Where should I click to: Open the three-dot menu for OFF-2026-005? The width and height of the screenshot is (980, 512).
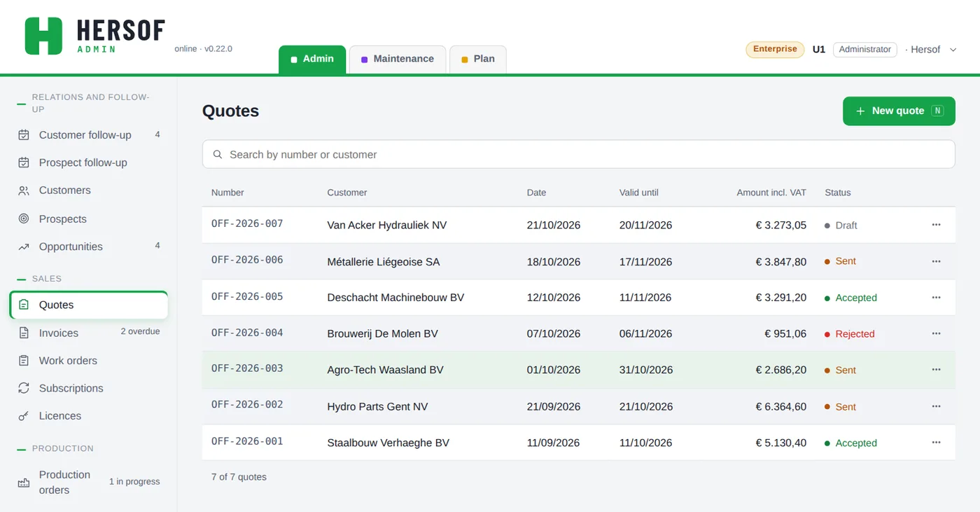(x=936, y=298)
